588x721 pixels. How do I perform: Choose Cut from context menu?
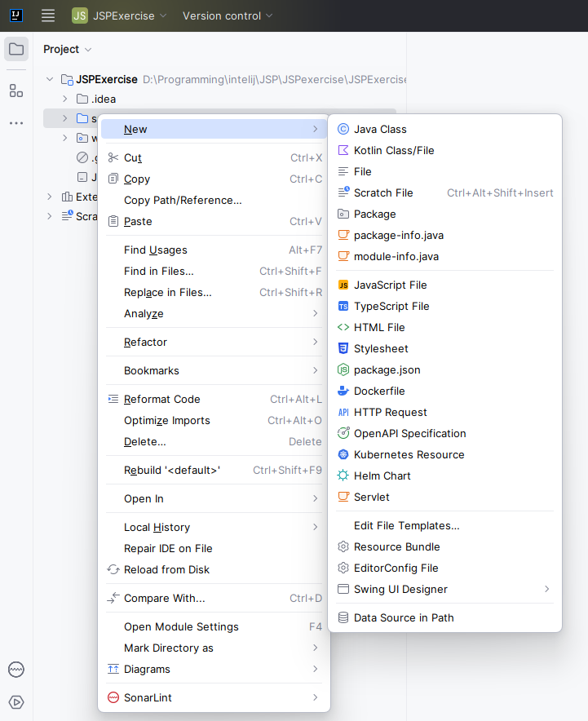pos(214,157)
